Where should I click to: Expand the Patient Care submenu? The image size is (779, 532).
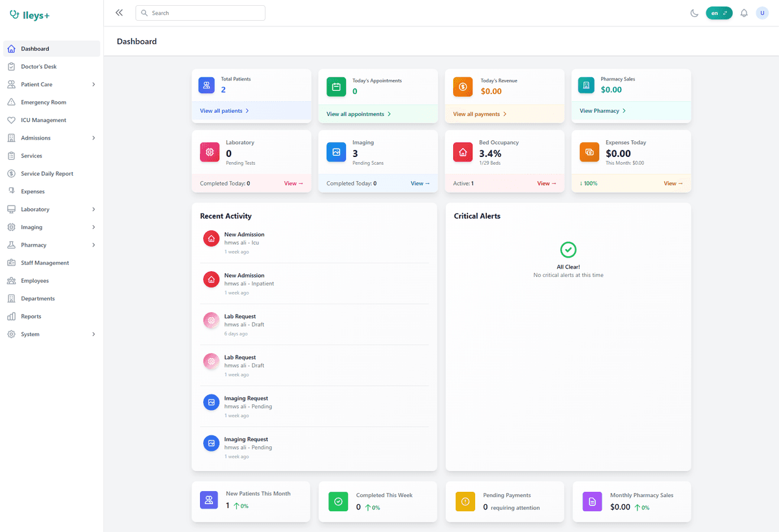(x=93, y=84)
